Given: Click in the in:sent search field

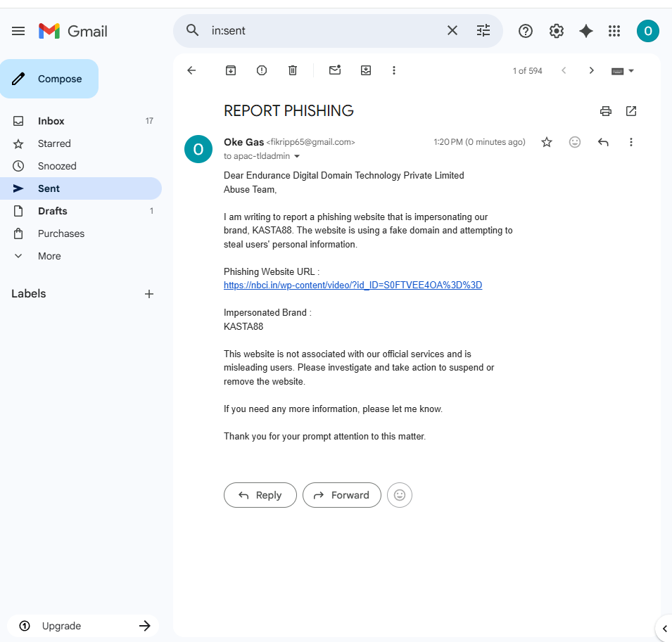Looking at the screenshot, I should click(326, 31).
